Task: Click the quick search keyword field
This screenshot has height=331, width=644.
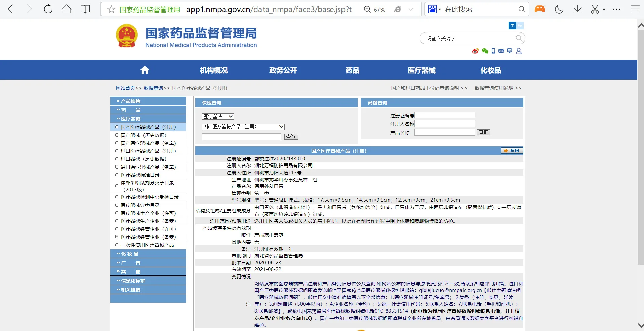Action: point(242,137)
